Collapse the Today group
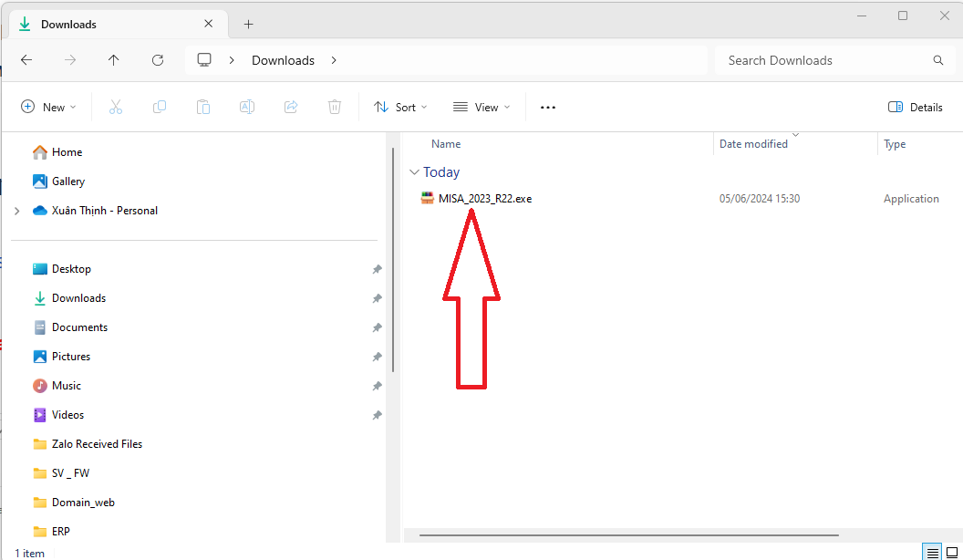 pyautogui.click(x=415, y=172)
